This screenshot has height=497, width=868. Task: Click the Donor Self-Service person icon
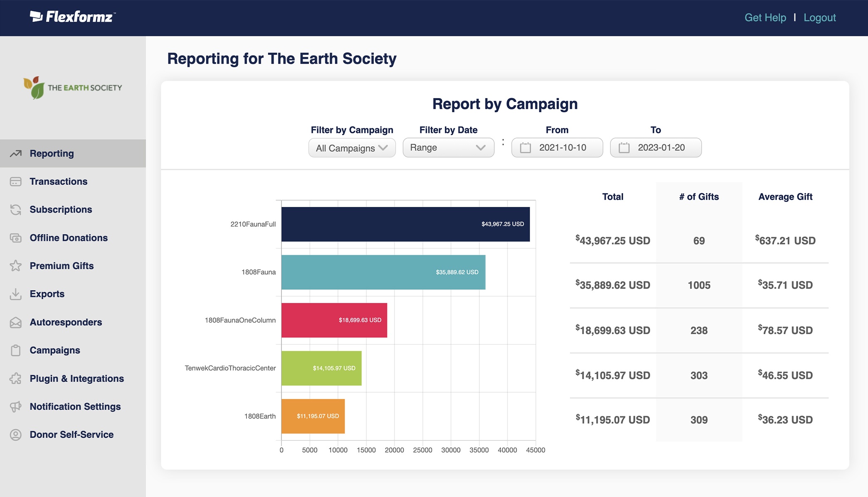click(16, 435)
